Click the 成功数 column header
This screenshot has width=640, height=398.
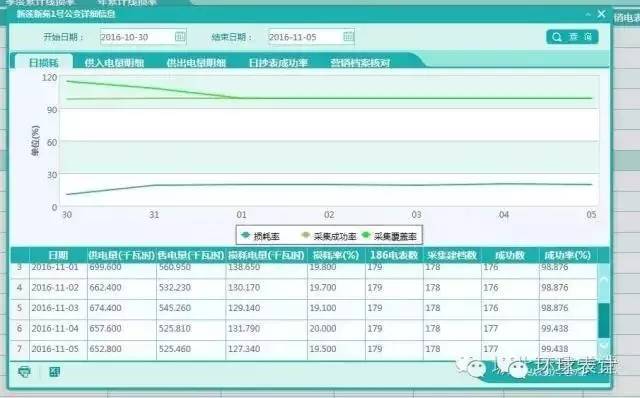point(510,256)
